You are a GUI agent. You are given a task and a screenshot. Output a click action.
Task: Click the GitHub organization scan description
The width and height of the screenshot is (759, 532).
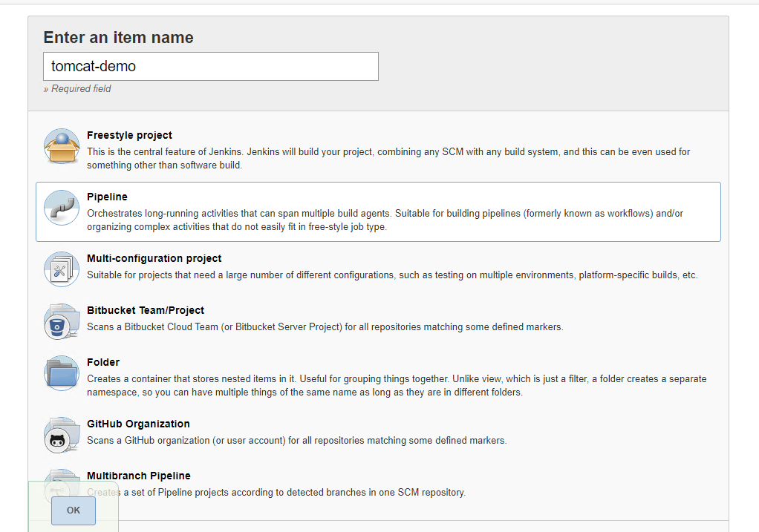pyautogui.click(x=297, y=440)
